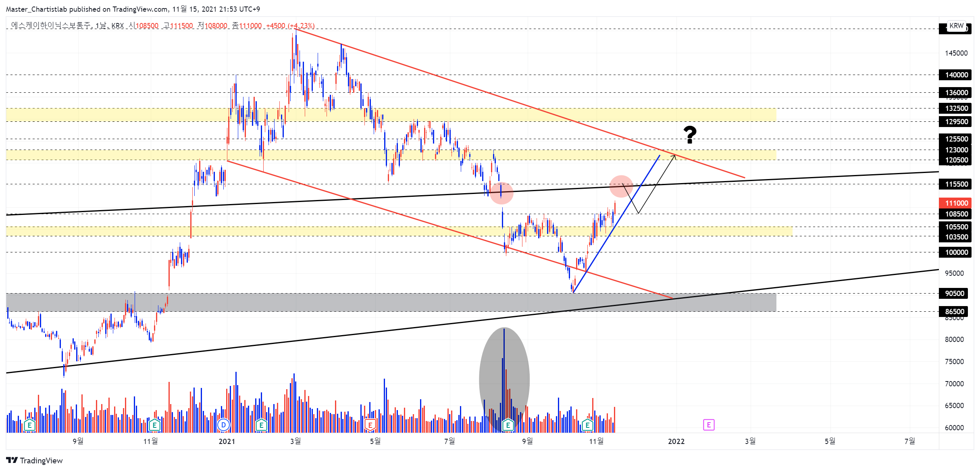Open the blue dividend D marker at 2021
This screenshot has width=980, height=471.
click(223, 425)
